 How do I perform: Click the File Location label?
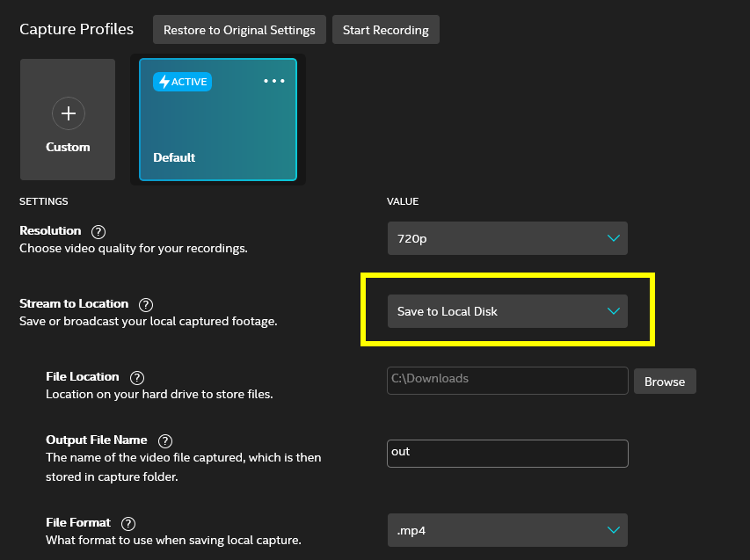(83, 377)
